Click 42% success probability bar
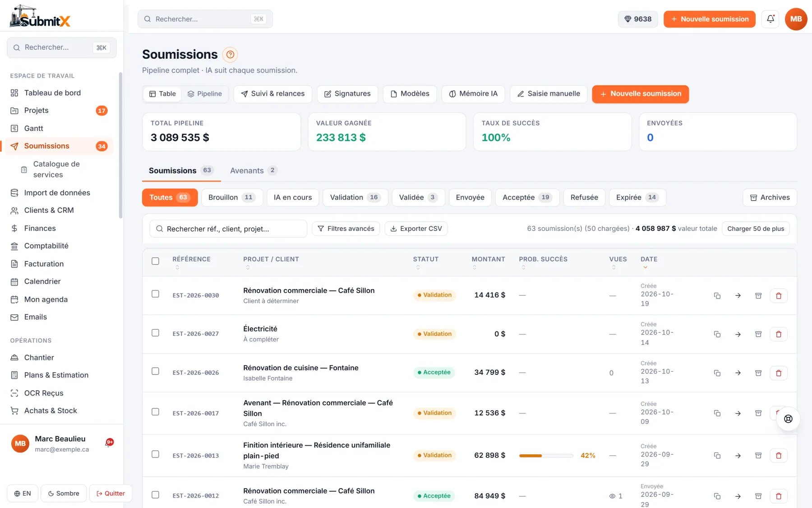 pos(546,456)
